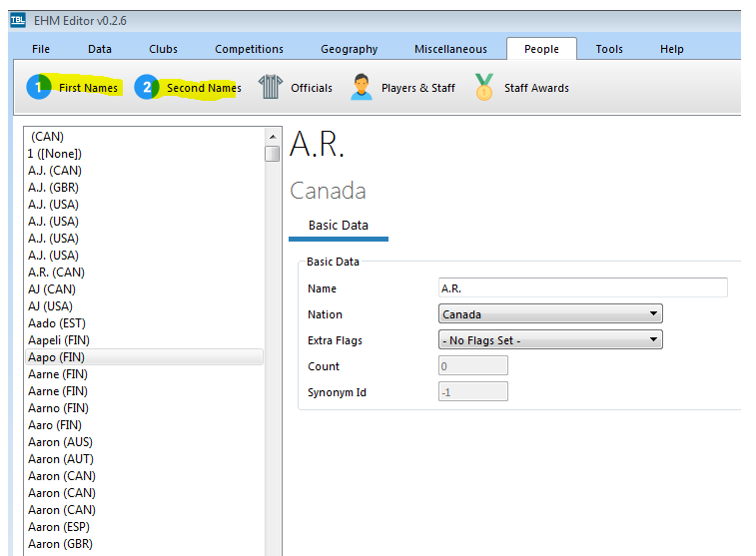
Task: Click the Staff Awards label
Action: click(536, 88)
